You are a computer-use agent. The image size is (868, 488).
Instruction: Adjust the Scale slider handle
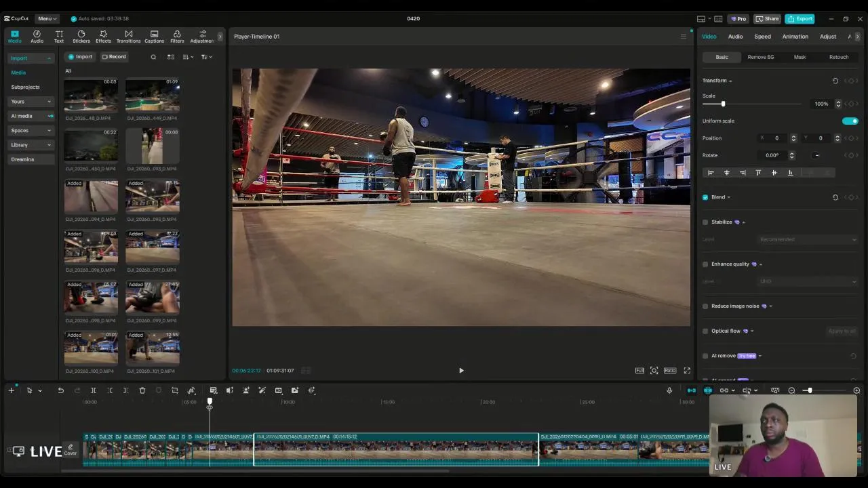(723, 104)
